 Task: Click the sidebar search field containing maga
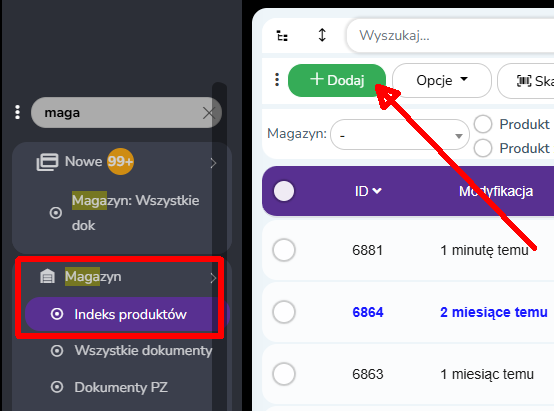(126, 113)
